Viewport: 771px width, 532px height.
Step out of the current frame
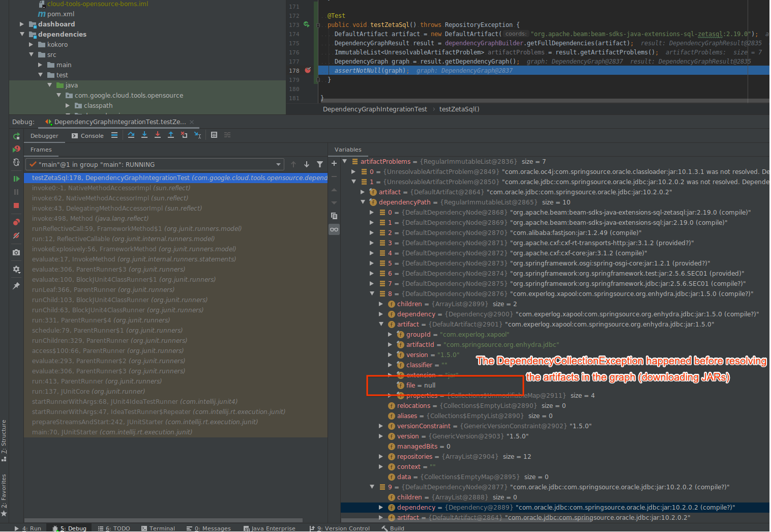(x=170, y=135)
